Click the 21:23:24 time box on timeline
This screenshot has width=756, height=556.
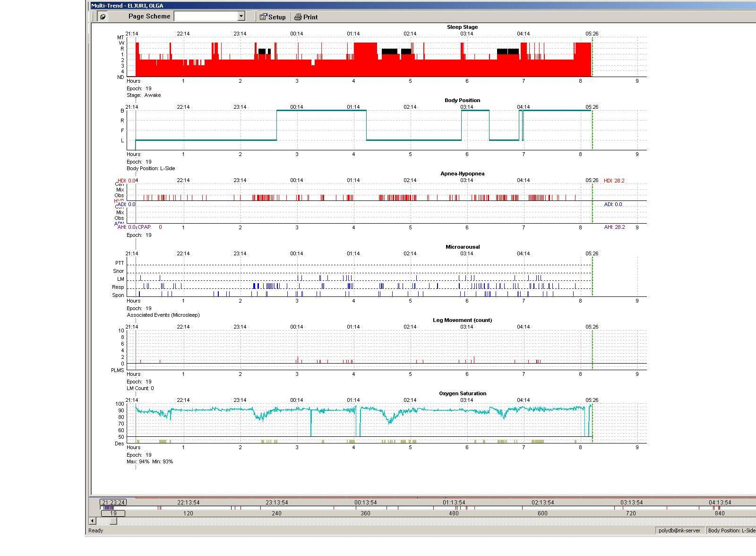pos(113,502)
